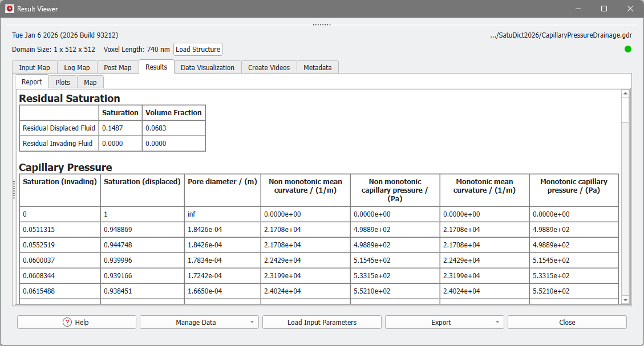Click the Result Viewer app icon in title bar
The width and height of the screenshot is (644, 346).
point(9,9)
